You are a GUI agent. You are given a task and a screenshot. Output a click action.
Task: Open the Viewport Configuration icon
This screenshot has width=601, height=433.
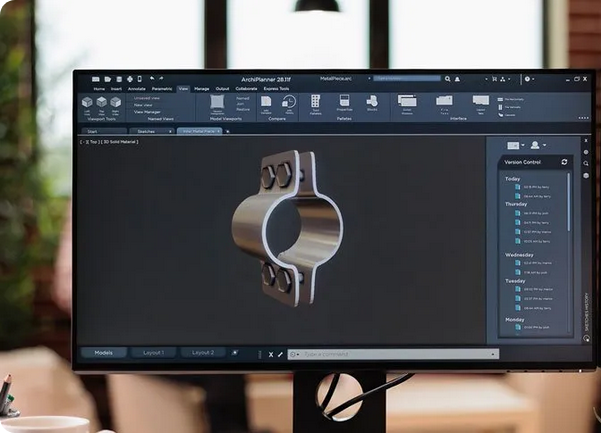pos(217,102)
